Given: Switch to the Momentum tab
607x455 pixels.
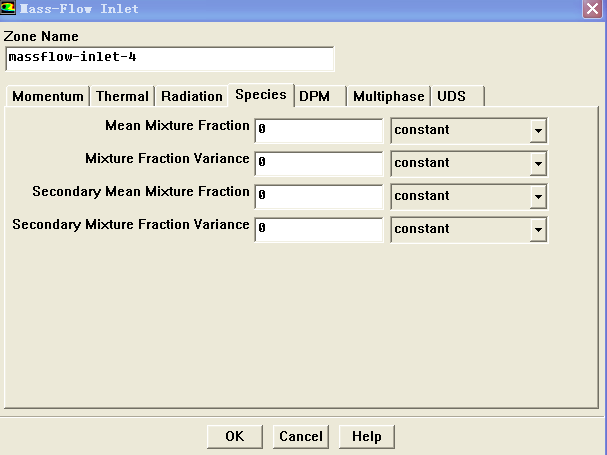Looking at the screenshot, I should (x=48, y=97).
